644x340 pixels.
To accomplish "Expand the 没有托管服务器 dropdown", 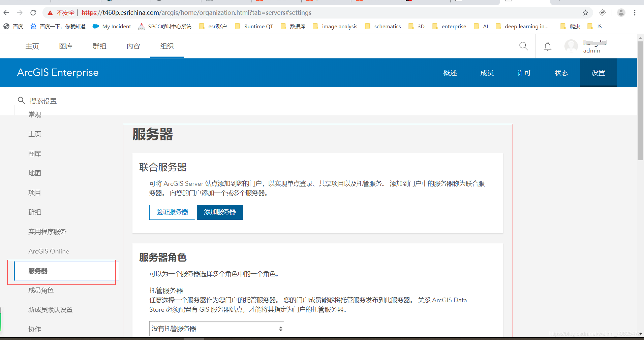I will (x=217, y=329).
